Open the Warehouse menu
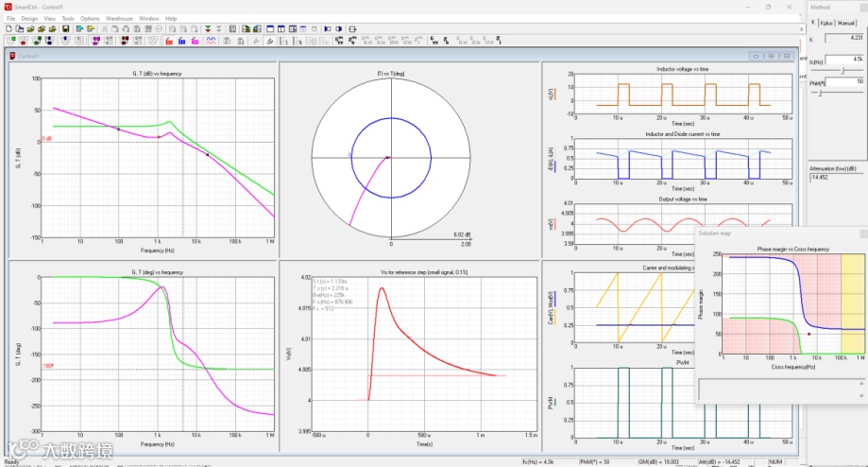 [119, 18]
